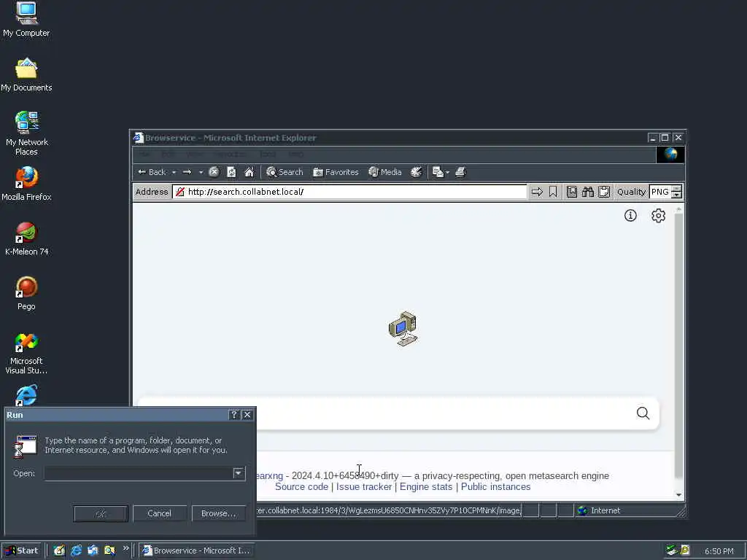The height and width of the screenshot is (560, 747).
Task: Refresh the page with Refresh icon
Action: pyautogui.click(x=231, y=172)
